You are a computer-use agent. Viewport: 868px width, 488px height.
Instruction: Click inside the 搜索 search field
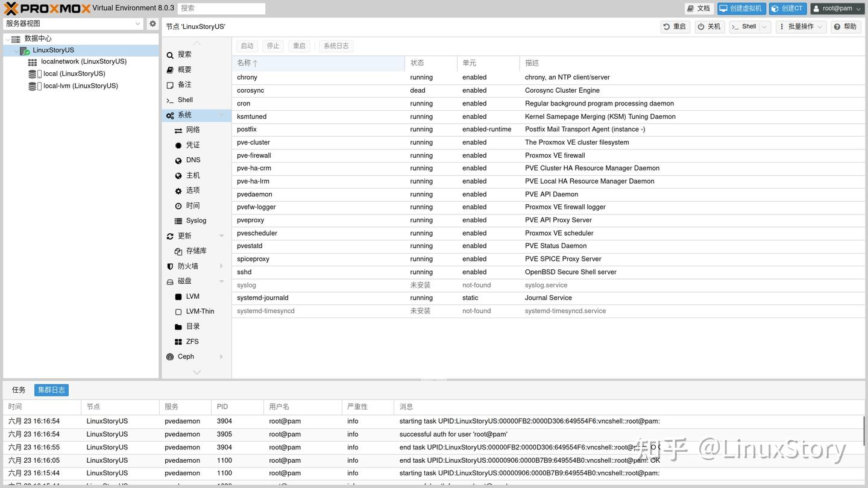pyautogui.click(x=221, y=8)
